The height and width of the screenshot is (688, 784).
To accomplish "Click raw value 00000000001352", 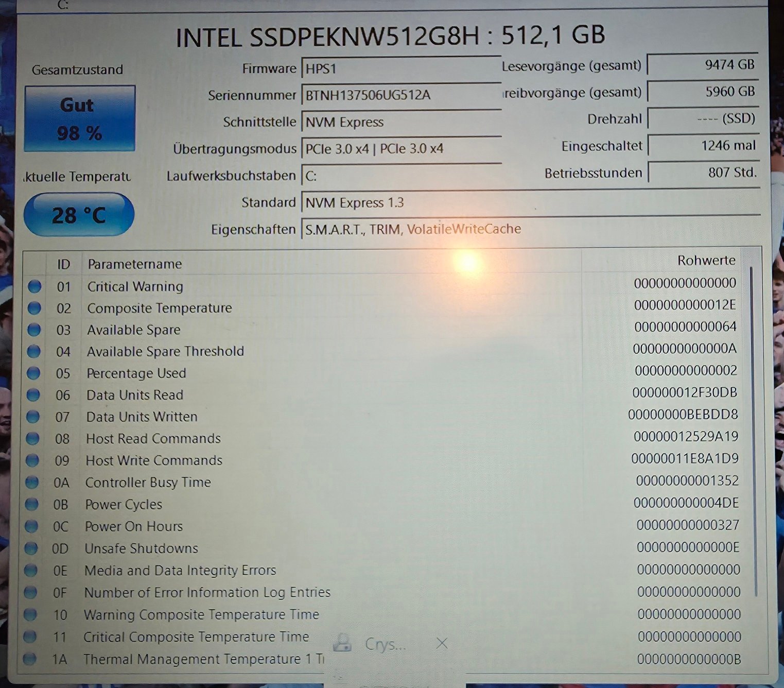I will tap(688, 480).
